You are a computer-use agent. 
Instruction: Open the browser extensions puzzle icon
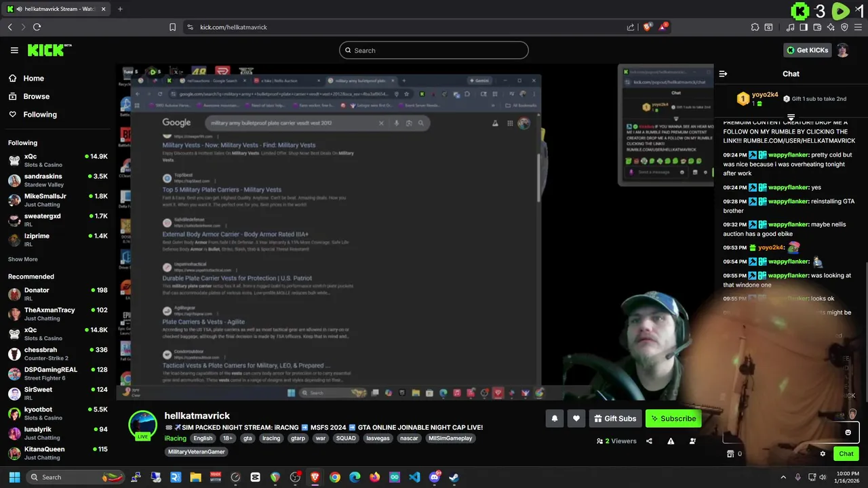tap(755, 27)
